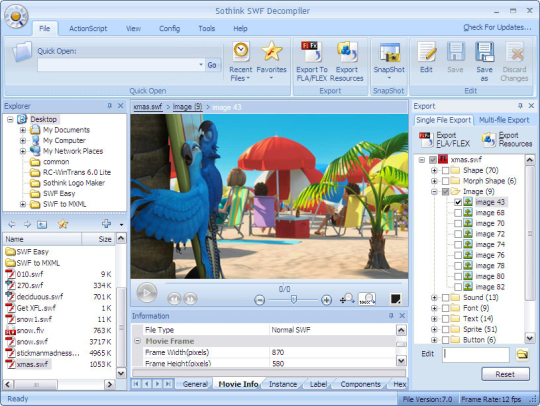The width and height of the screenshot is (540, 406).
Task: Click the Reset button
Action: [505, 374]
